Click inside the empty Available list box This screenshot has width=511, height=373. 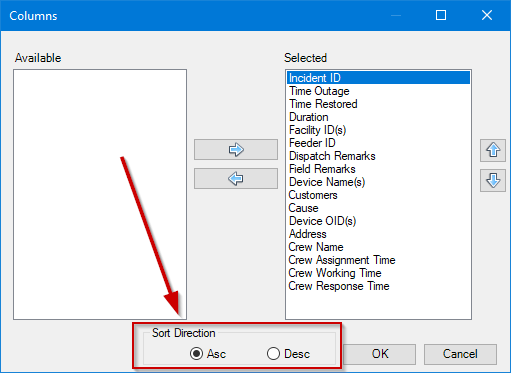click(x=100, y=194)
